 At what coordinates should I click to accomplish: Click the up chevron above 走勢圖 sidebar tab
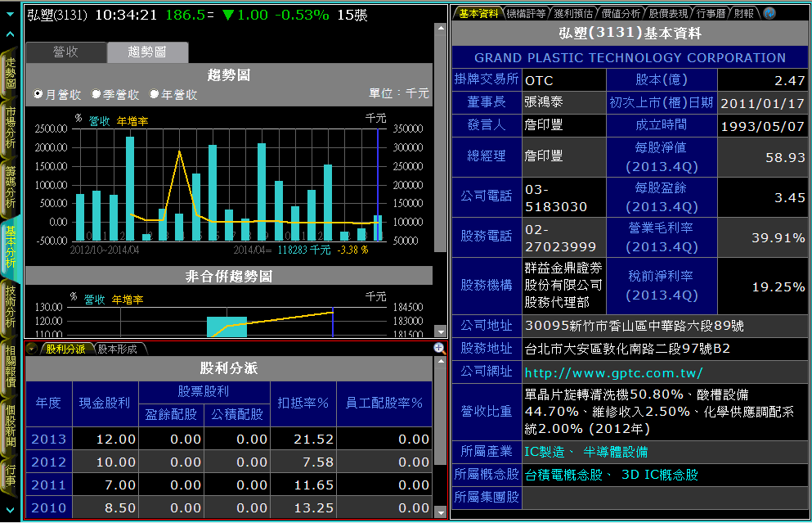coord(11,34)
